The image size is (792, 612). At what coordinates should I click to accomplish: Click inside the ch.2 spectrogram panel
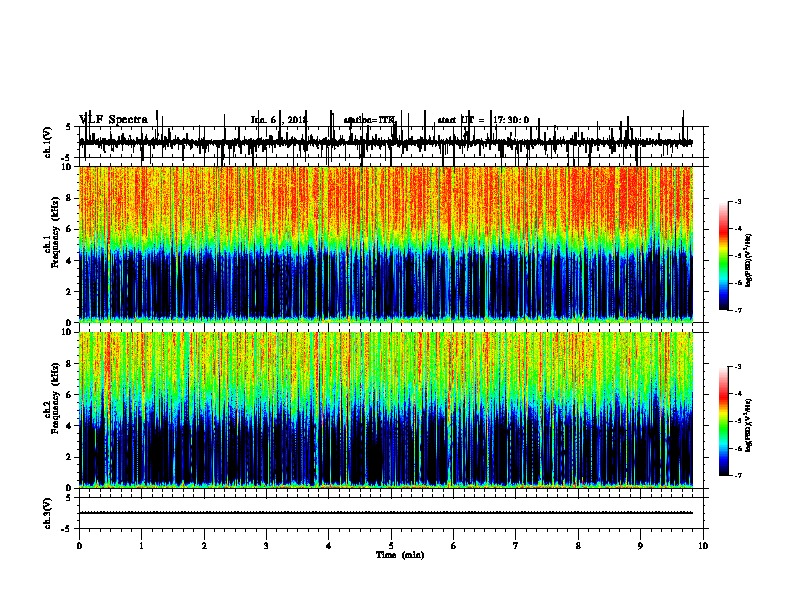pyautogui.click(x=386, y=410)
